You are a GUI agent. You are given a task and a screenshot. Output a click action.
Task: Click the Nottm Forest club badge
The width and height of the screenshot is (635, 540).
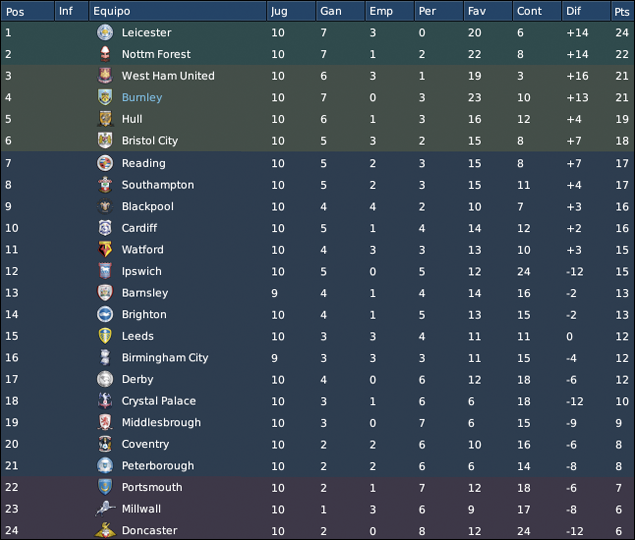(x=105, y=54)
